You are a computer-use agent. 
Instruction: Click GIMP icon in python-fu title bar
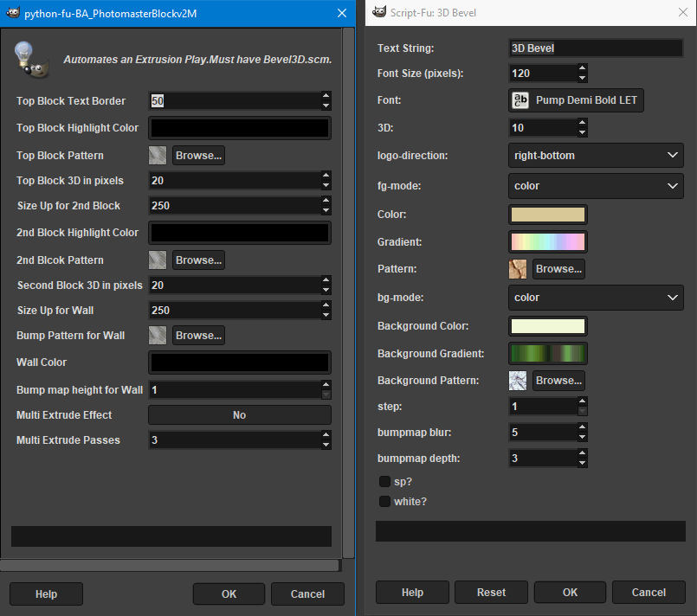pyautogui.click(x=13, y=13)
